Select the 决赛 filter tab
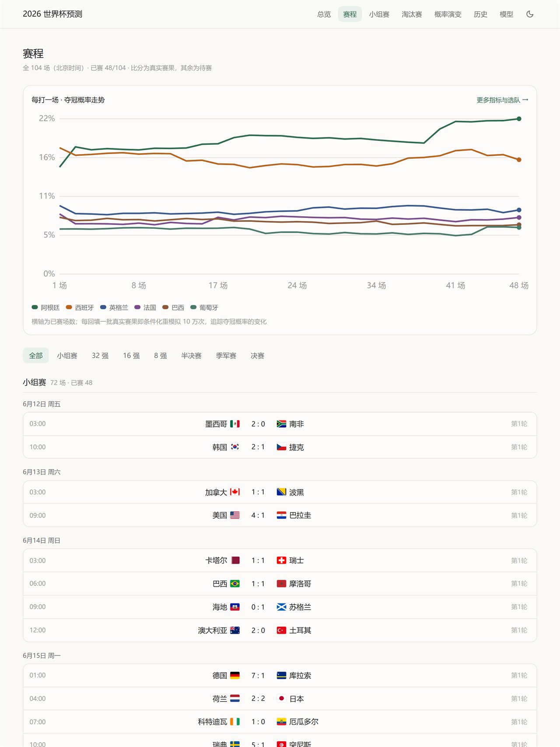 pyautogui.click(x=257, y=355)
